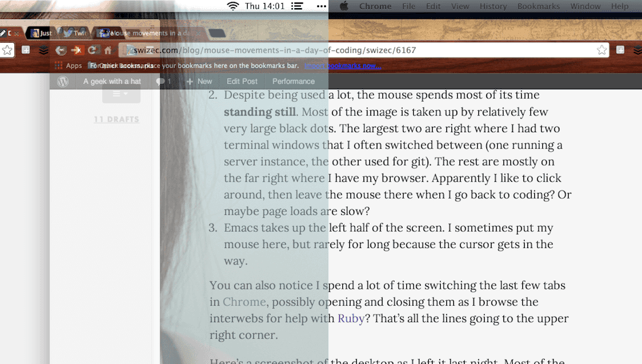Click the Edit Post button
The height and width of the screenshot is (364, 642).
coord(242,81)
